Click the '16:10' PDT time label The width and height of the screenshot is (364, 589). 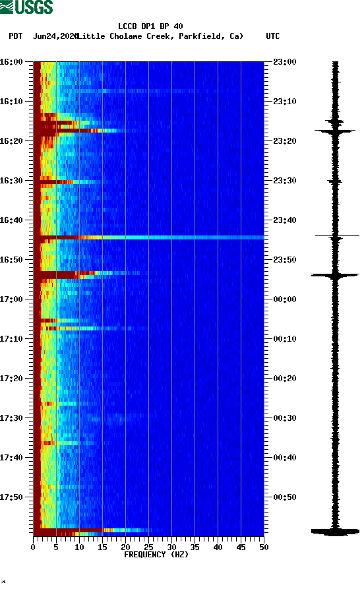coord(11,102)
